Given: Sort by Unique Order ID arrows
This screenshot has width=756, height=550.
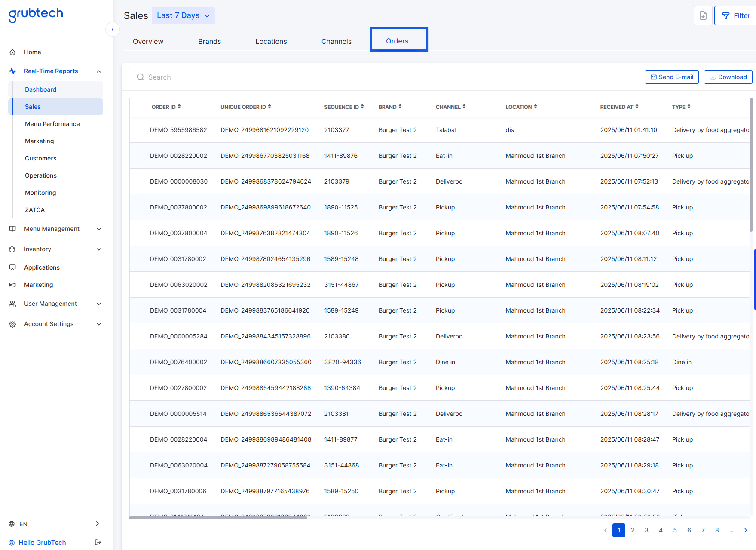Looking at the screenshot, I should click(269, 106).
